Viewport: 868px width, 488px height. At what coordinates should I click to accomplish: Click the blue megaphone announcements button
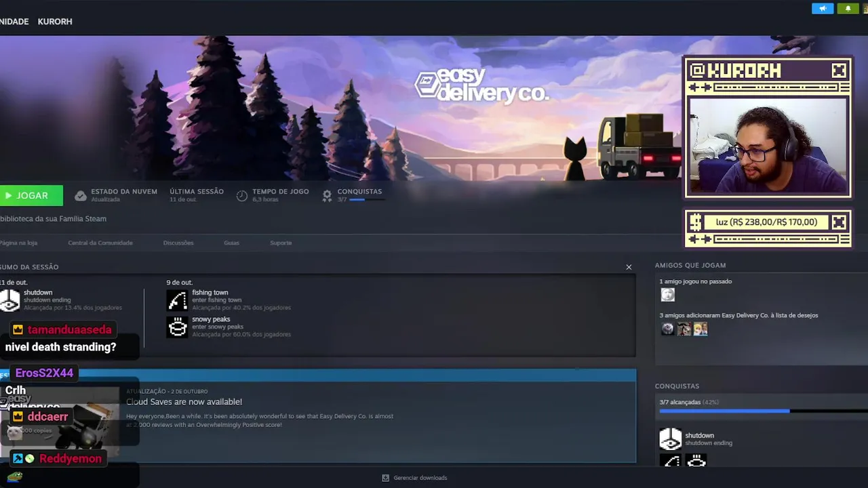823,8
